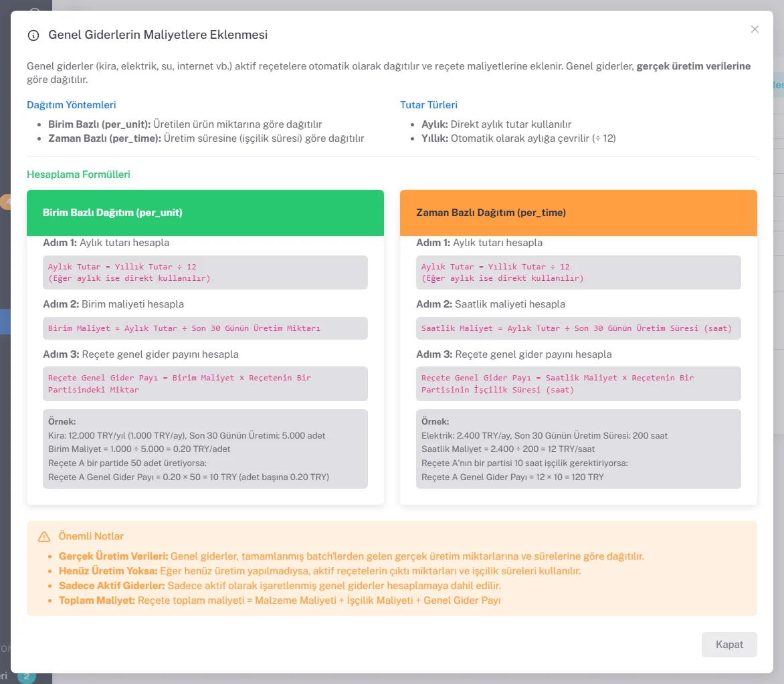784x684 pixels.
Task: Click the "Zaman Bazlı (per_time):" bullet item
Action: [x=206, y=138]
